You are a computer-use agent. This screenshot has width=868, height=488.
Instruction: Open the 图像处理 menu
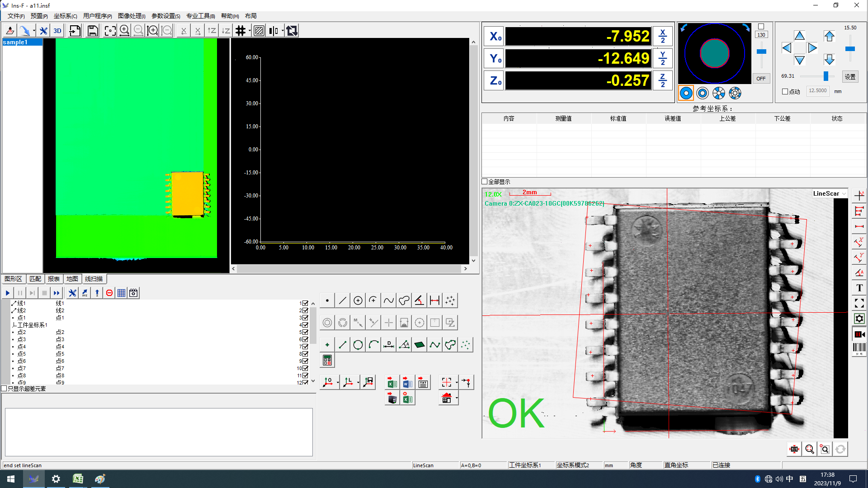[x=132, y=16]
